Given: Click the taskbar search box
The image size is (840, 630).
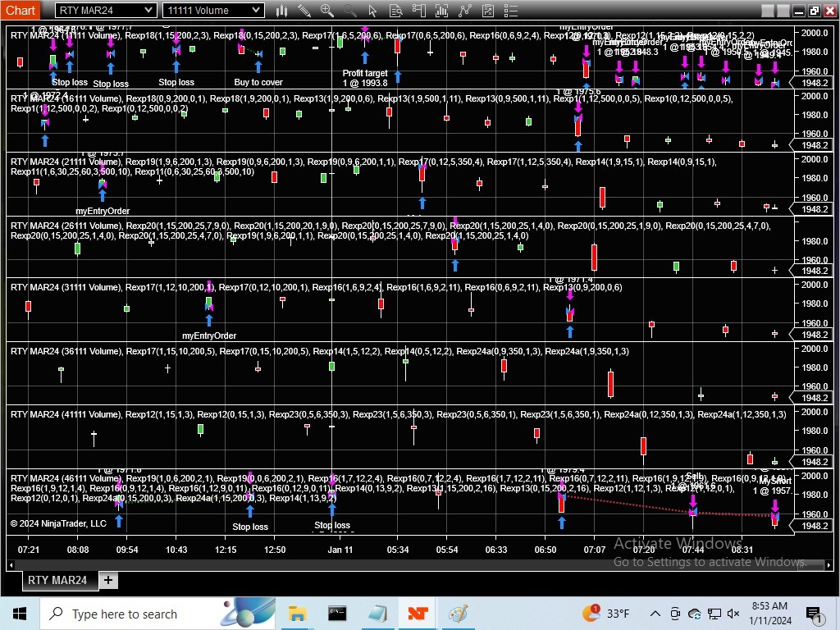Looking at the screenshot, I should coord(157,614).
